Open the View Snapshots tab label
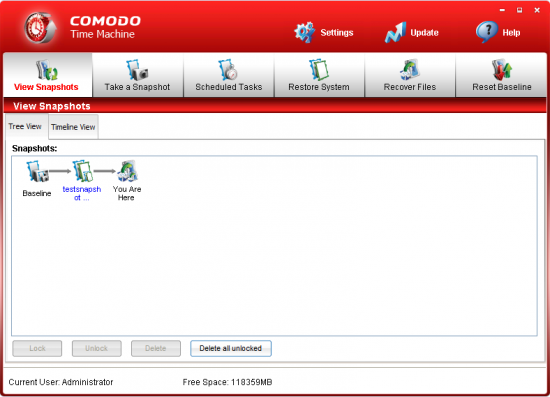The image size is (550, 397). (46, 87)
